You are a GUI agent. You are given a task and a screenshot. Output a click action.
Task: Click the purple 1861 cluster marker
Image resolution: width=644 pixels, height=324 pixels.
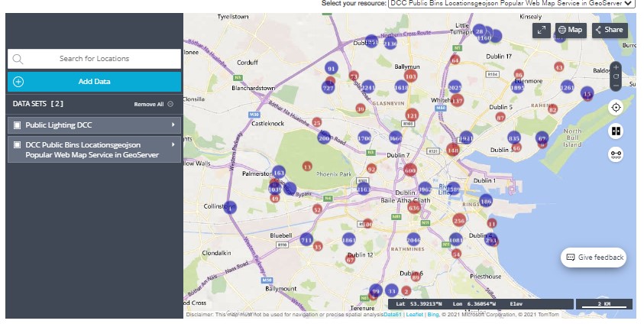click(349, 240)
